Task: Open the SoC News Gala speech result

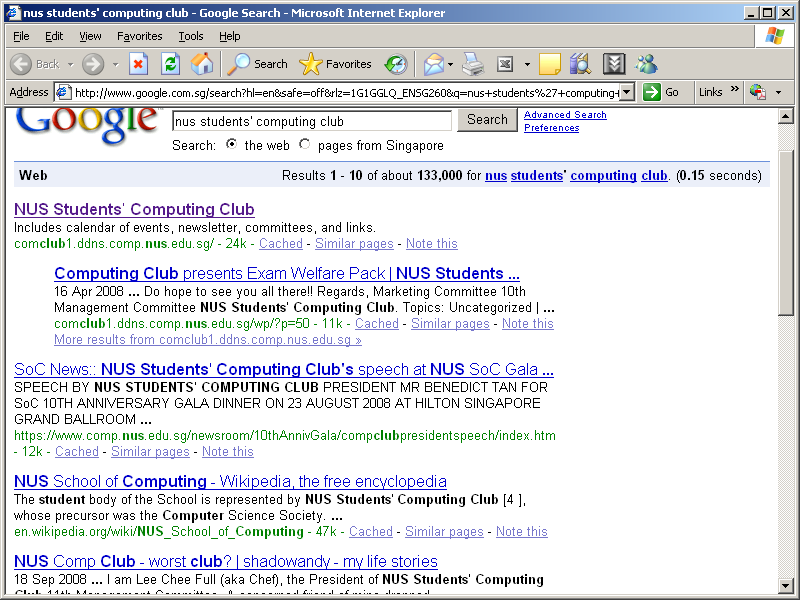Action: pyautogui.click(x=284, y=369)
